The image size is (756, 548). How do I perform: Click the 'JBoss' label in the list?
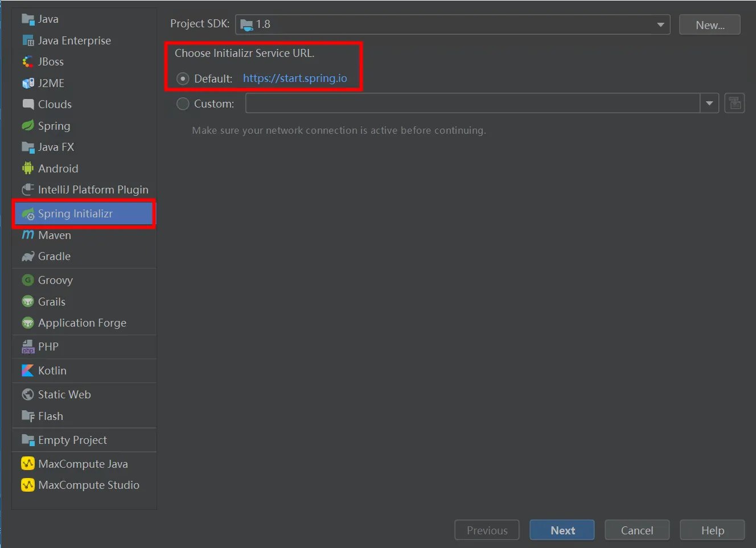coord(51,62)
